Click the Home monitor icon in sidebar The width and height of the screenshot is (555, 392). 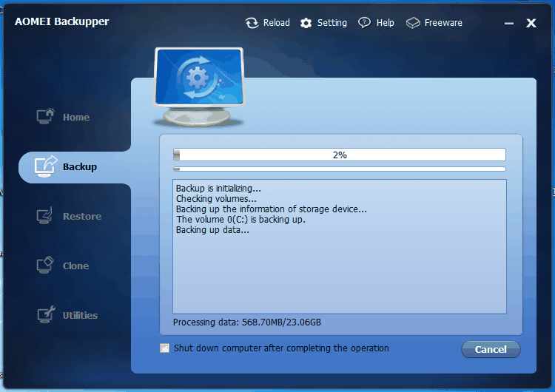pyautogui.click(x=46, y=116)
